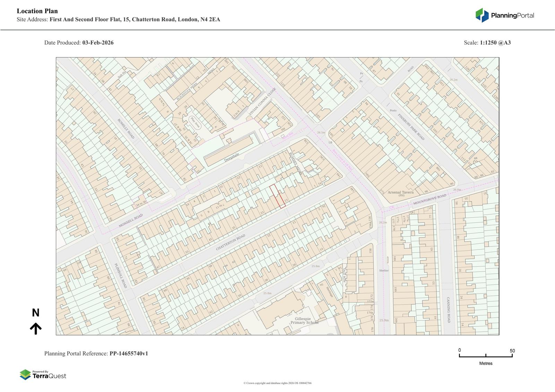Click the Play Area oval marker
The width and height of the screenshot is (555, 392).
(x=195, y=122)
